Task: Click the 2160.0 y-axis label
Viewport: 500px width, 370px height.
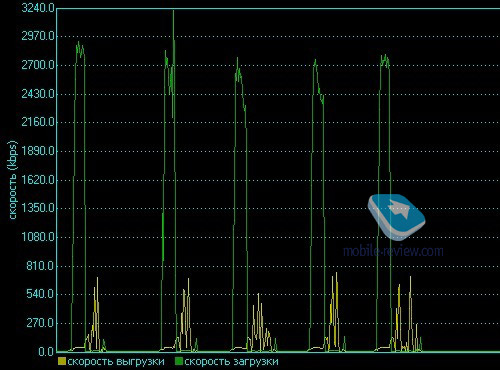Action: coord(38,122)
